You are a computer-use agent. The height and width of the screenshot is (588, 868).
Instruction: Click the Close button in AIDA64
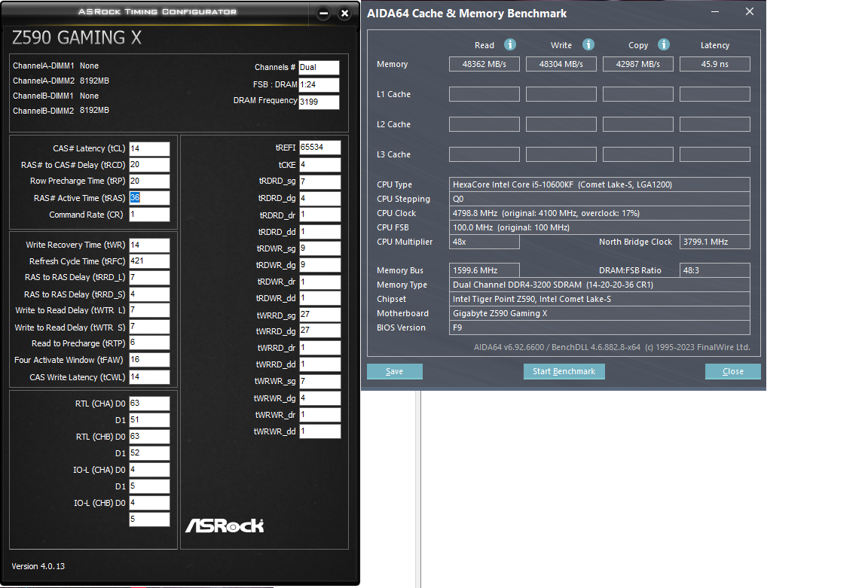coord(733,371)
